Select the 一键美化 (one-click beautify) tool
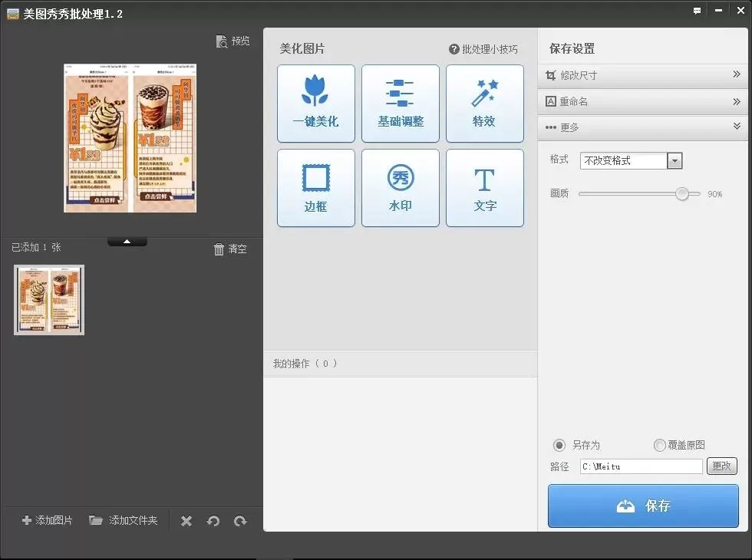Screen dimensions: 752x560 tap(315, 104)
